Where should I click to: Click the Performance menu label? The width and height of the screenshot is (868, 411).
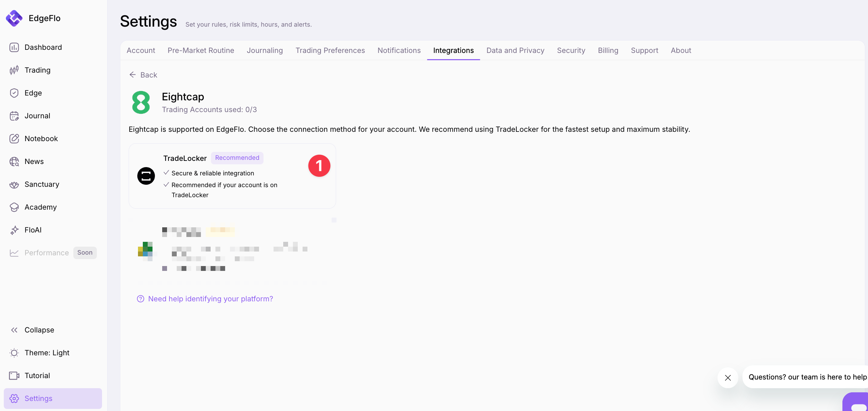(47, 253)
